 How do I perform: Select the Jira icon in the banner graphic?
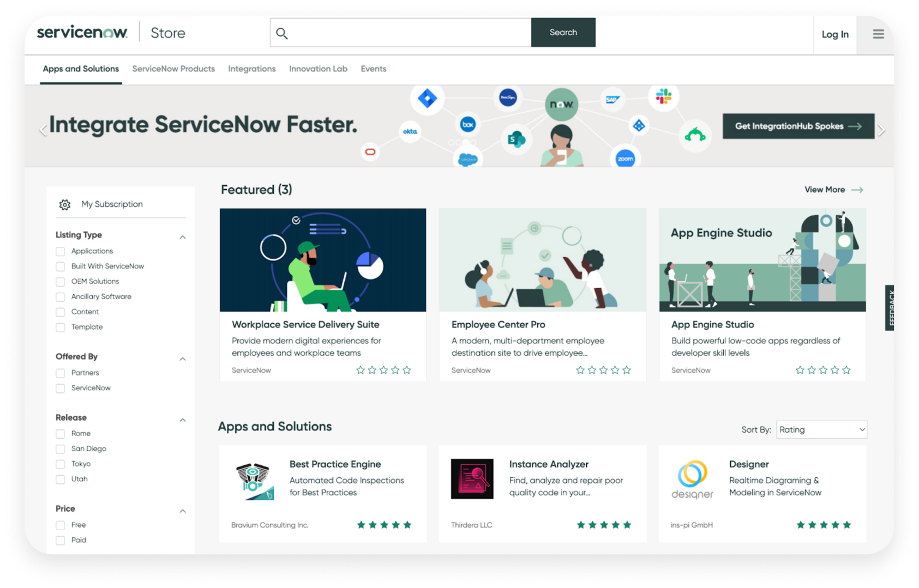pyautogui.click(x=427, y=99)
